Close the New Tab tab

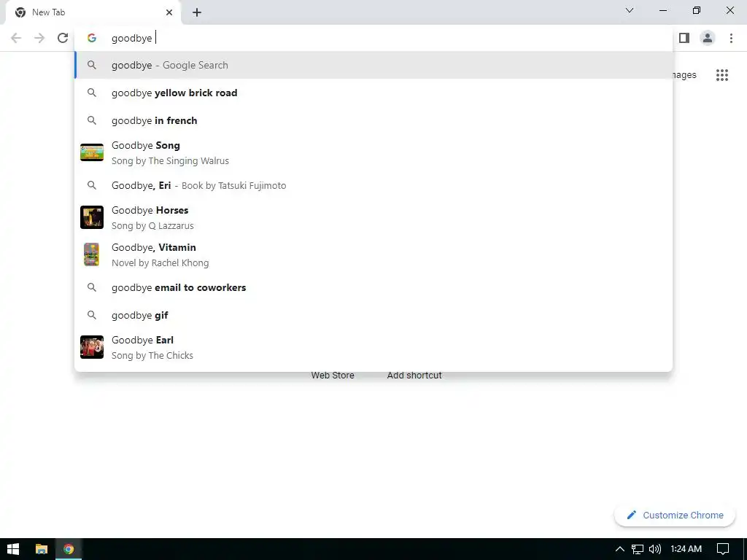pos(169,12)
